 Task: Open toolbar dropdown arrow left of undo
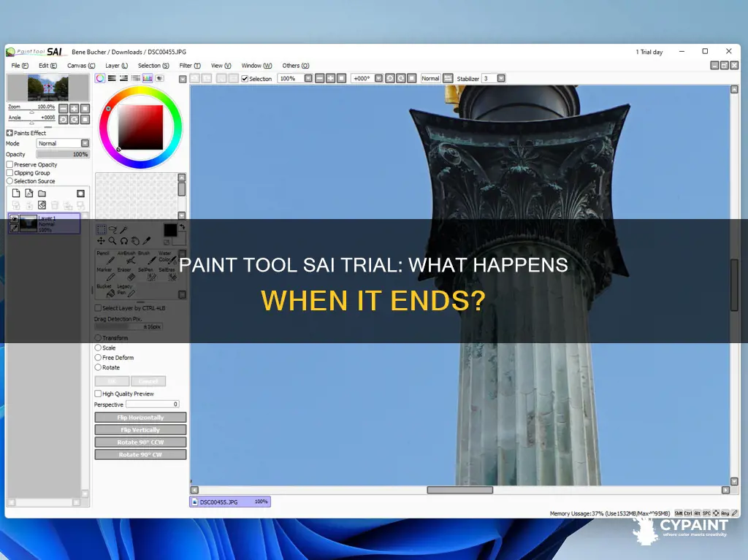click(x=182, y=79)
